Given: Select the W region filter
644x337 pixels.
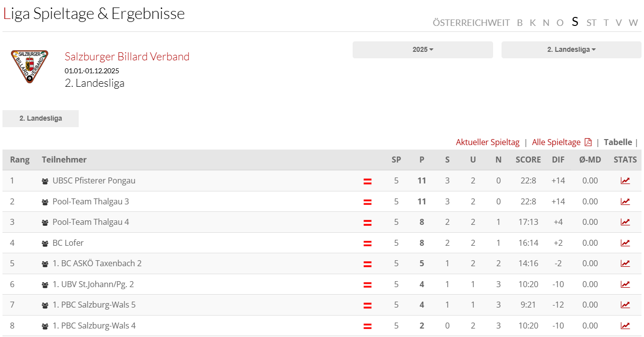Looking at the screenshot, I should click(633, 23).
